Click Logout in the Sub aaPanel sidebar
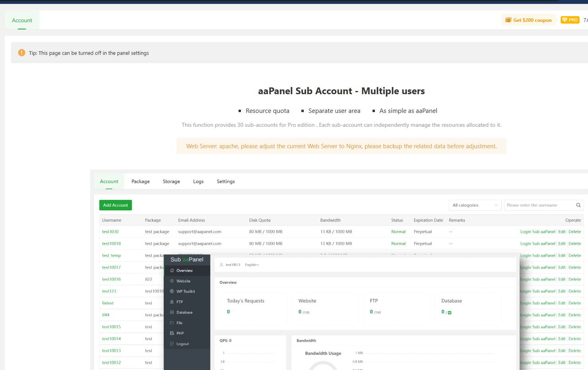 [182, 344]
